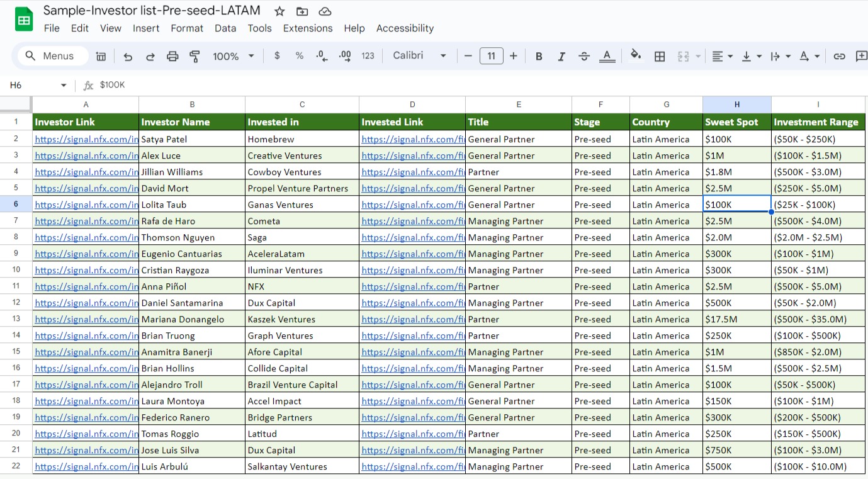Click the font size field showing 11
Screen dimensions: 868x479
click(491, 56)
